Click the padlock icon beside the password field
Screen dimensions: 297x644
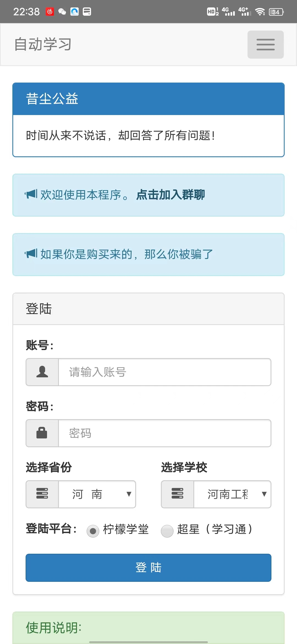(42, 433)
